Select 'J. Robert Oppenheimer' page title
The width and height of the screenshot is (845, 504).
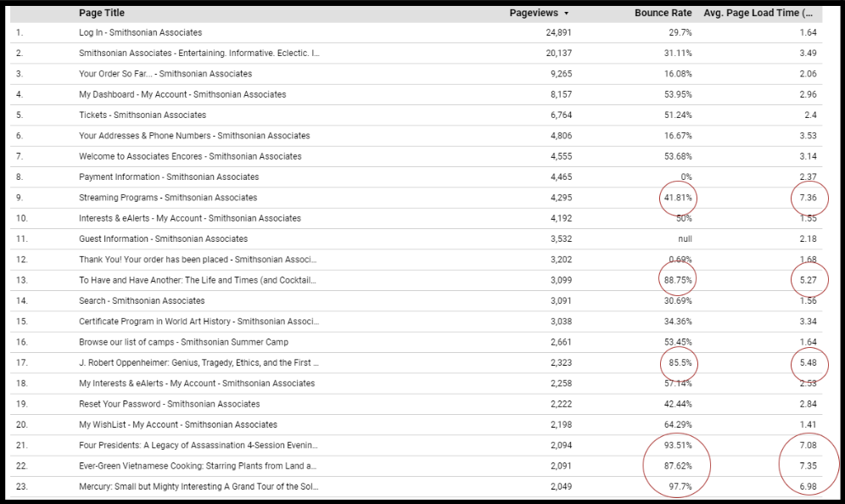[199, 363]
